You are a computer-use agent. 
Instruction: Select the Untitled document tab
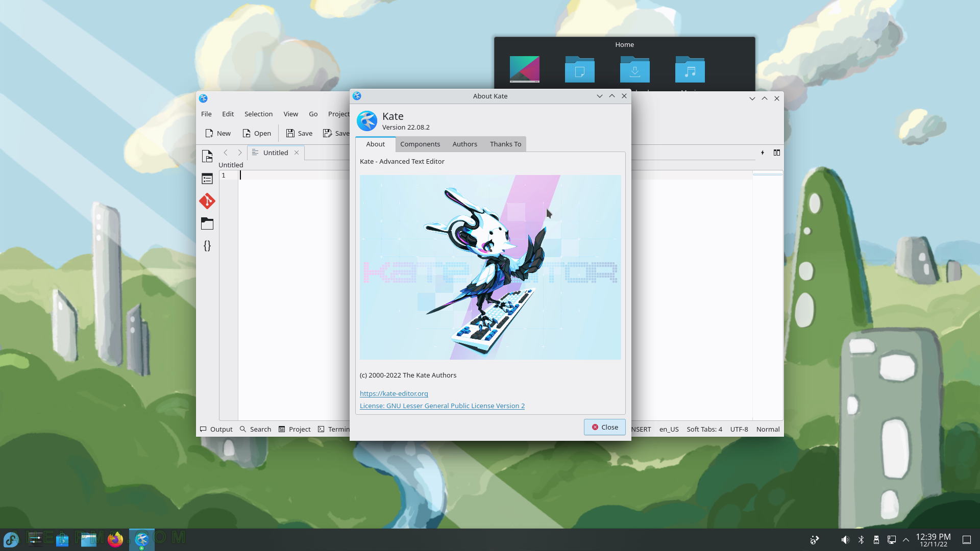click(x=276, y=153)
